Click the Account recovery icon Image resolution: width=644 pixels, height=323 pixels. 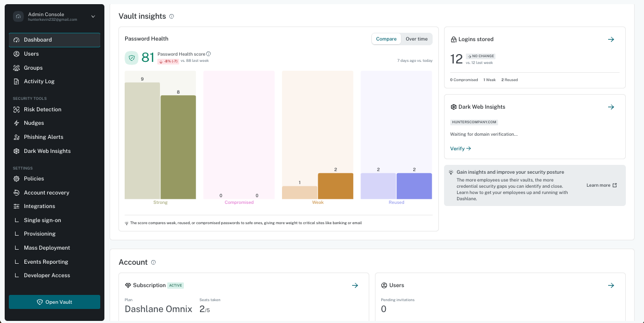17,192
